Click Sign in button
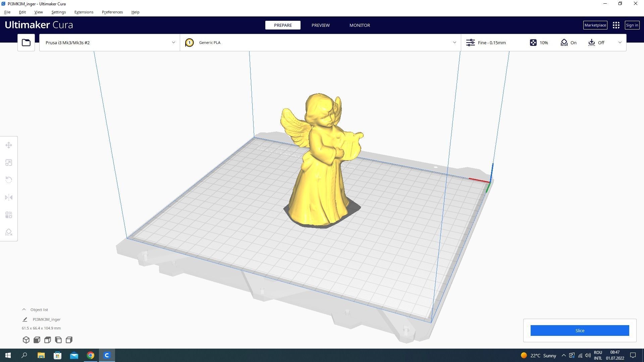Screen dimensions: 644x362 pos(632,25)
